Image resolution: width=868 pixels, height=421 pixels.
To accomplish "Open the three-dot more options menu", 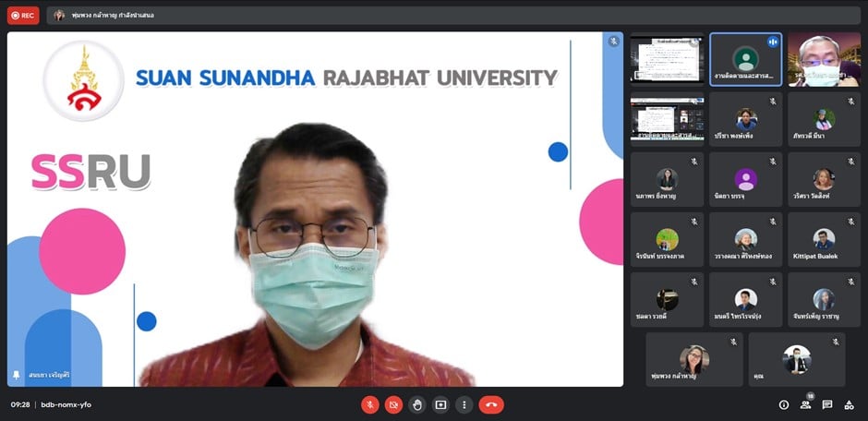I will [x=464, y=404].
